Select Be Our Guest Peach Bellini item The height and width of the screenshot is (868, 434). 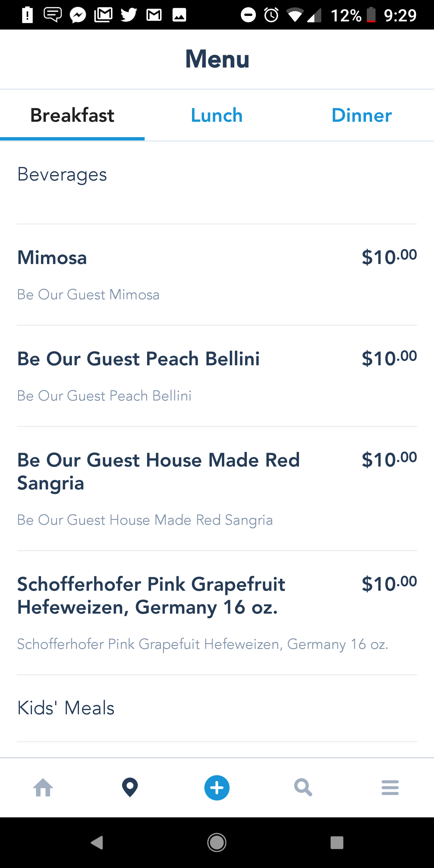tap(217, 376)
